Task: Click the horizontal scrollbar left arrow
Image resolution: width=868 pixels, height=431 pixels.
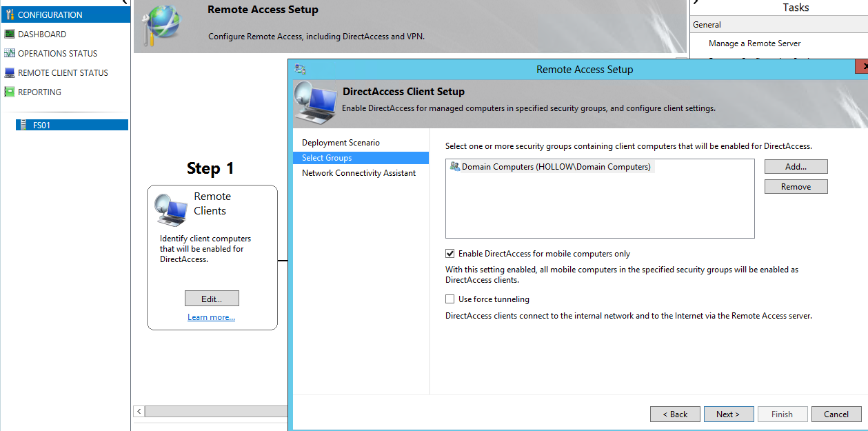Action: (x=139, y=412)
